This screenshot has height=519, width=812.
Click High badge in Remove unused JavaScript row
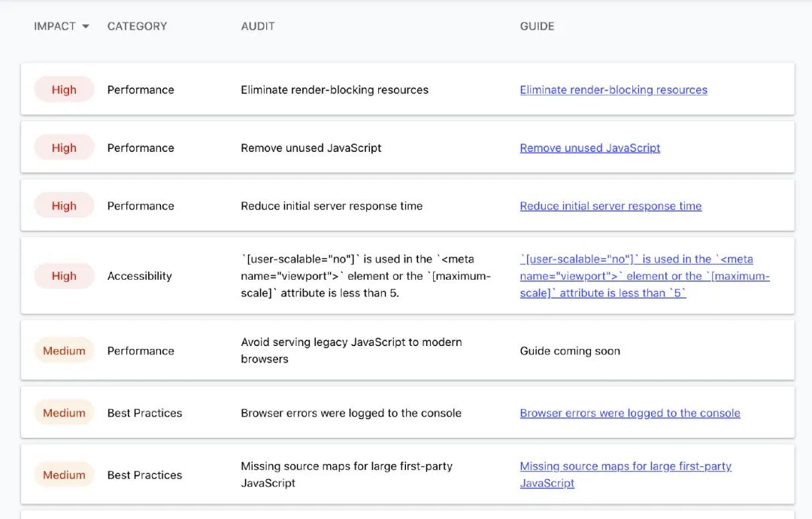64,147
